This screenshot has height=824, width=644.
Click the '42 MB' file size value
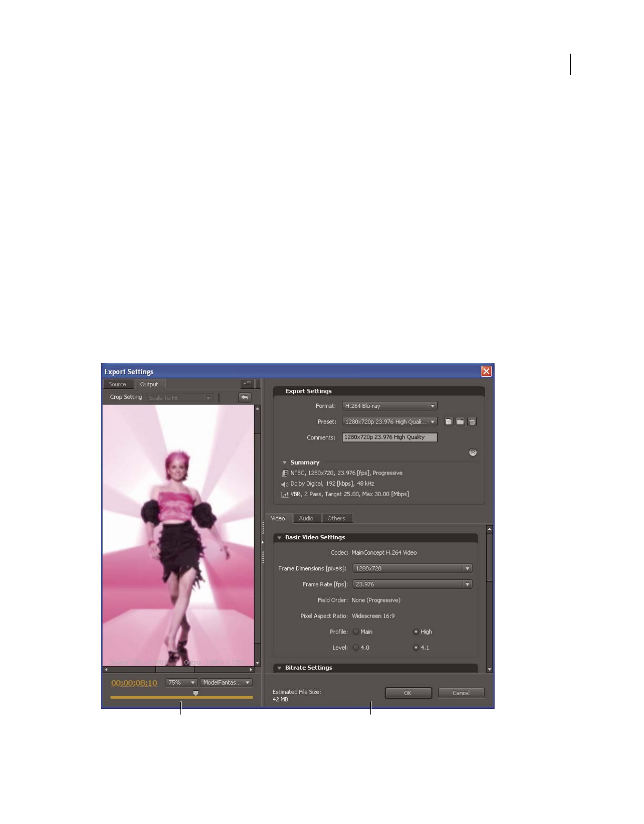click(x=280, y=700)
